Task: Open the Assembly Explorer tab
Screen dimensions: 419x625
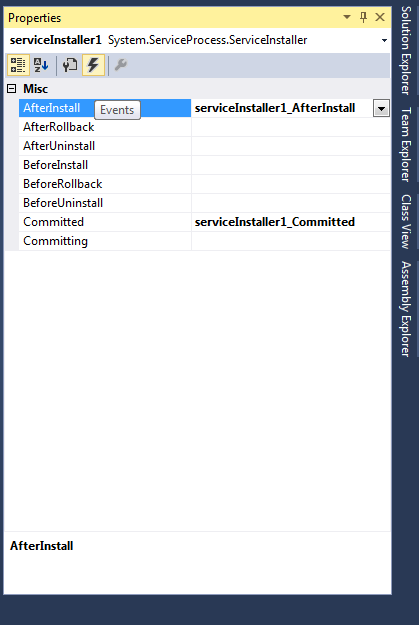Action: click(x=405, y=309)
